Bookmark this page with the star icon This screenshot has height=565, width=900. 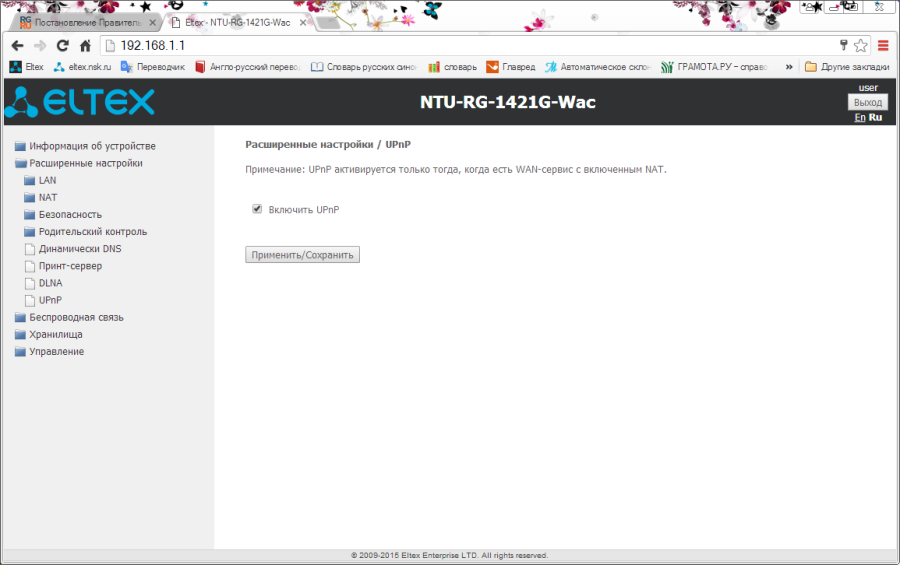point(860,45)
